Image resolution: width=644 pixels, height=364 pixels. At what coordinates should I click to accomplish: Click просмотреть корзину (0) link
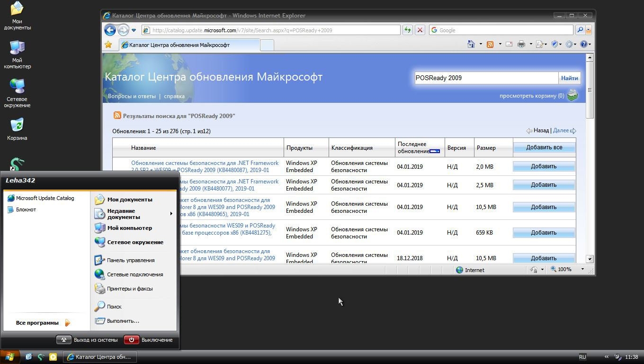(x=532, y=96)
